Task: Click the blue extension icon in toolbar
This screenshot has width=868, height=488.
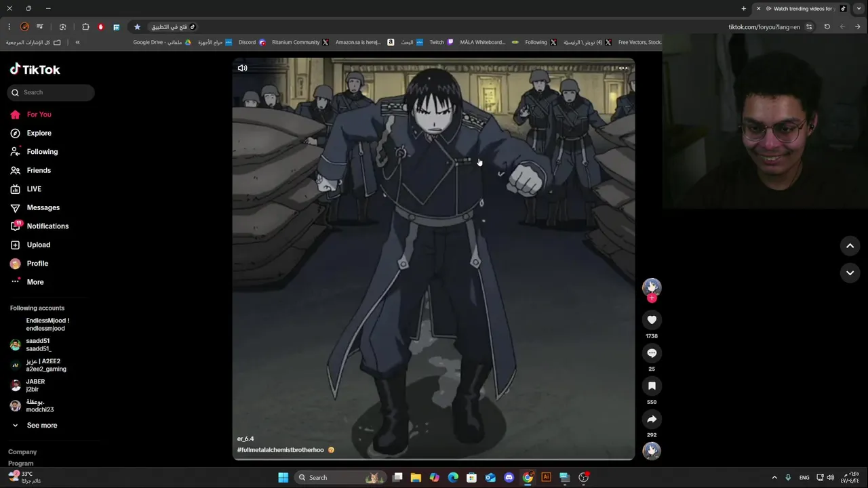Action: pyautogui.click(x=116, y=27)
